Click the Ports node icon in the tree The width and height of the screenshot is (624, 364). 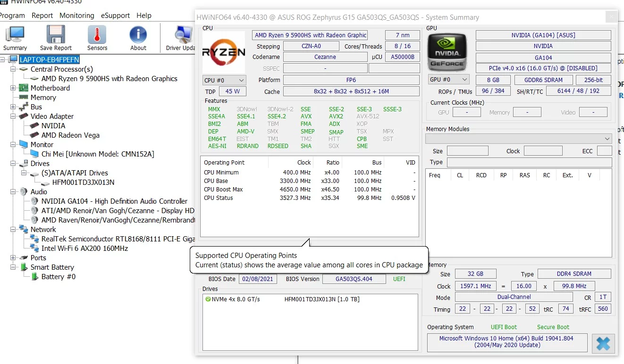[23, 258]
